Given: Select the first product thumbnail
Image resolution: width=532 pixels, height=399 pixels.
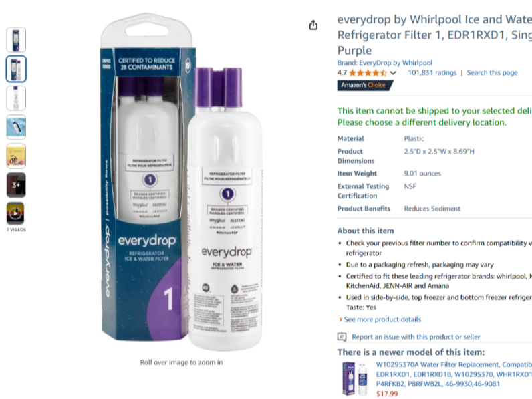Looking at the screenshot, I should click(x=16, y=39).
